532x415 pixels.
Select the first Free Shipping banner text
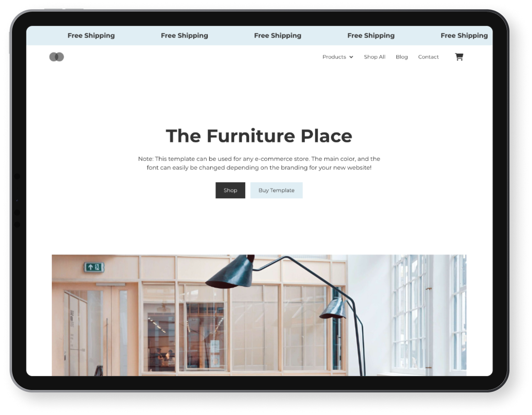click(x=91, y=36)
